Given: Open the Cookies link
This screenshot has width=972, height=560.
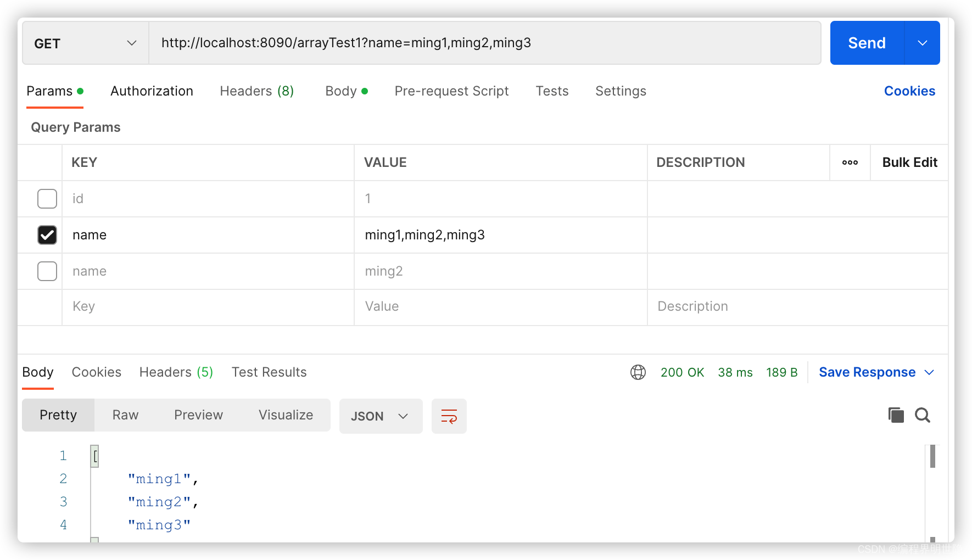Looking at the screenshot, I should pos(909,91).
